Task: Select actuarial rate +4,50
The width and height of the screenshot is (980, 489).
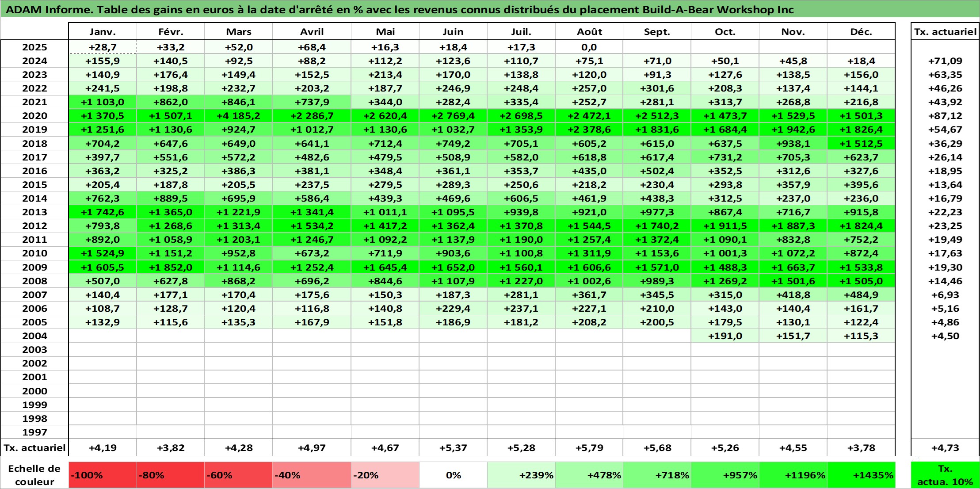Action: tap(945, 336)
